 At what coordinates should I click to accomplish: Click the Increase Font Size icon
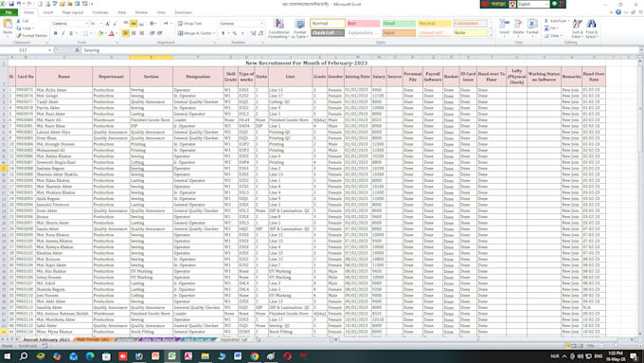pyautogui.click(x=108, y=24)
